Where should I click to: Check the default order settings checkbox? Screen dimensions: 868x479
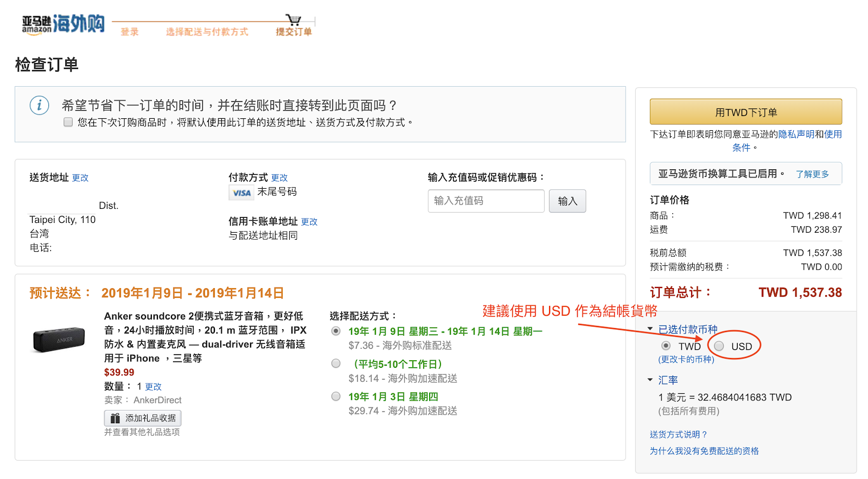(68, 122)
